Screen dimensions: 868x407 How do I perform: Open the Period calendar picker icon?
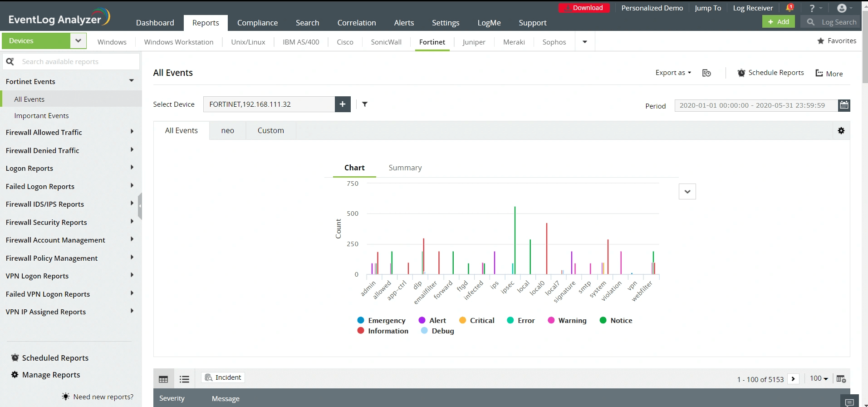pos(844,105)
